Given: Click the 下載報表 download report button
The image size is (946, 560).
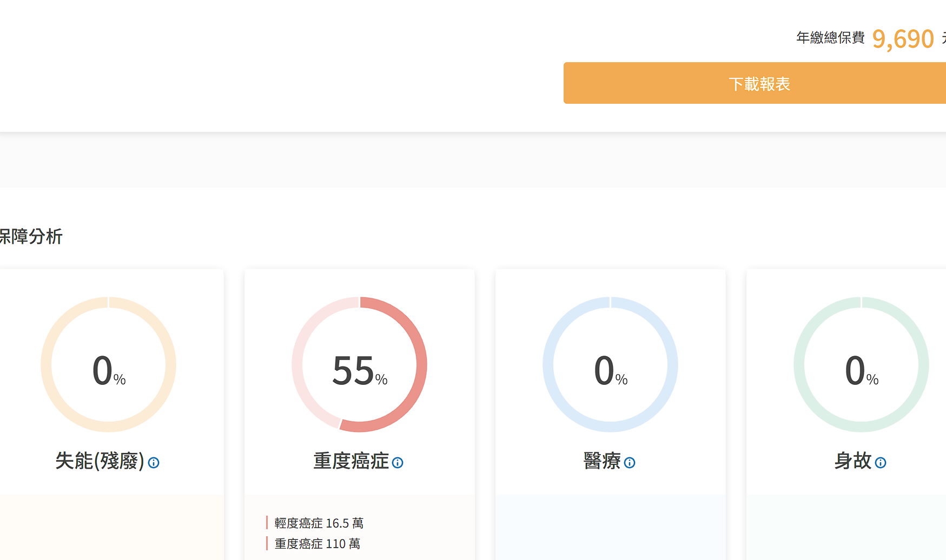Looking at the screenshot, I should point(755,83).
